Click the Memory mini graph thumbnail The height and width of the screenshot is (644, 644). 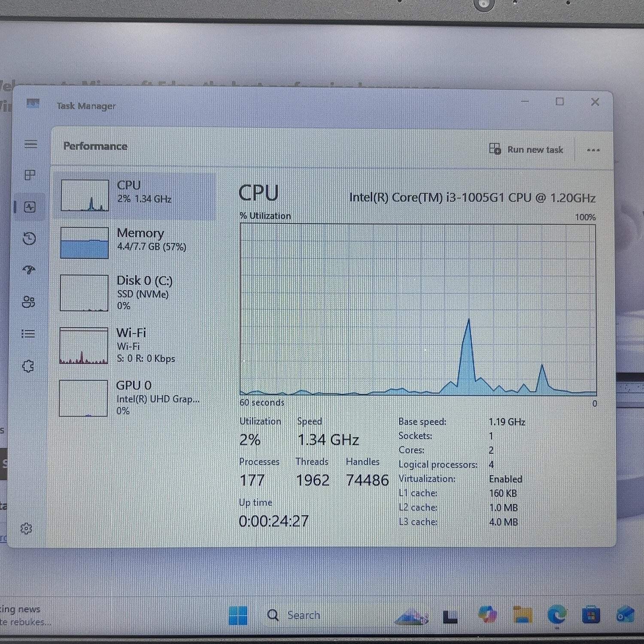pyautogui.click(x=84, y=243)
